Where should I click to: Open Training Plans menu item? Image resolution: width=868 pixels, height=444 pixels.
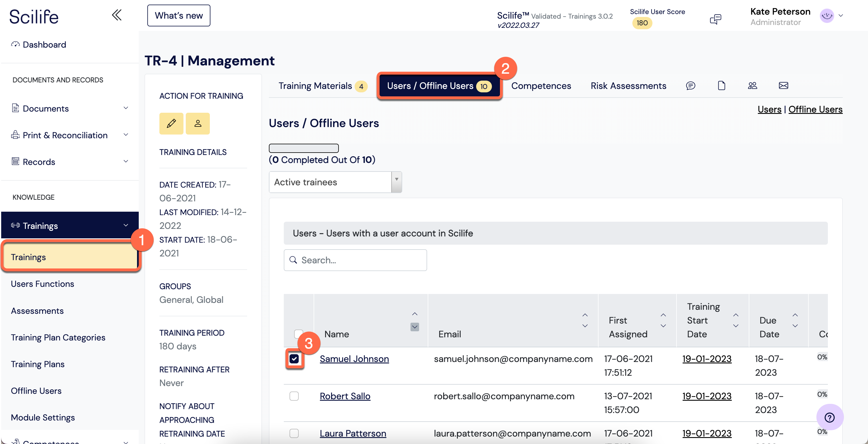click(38, 364)
